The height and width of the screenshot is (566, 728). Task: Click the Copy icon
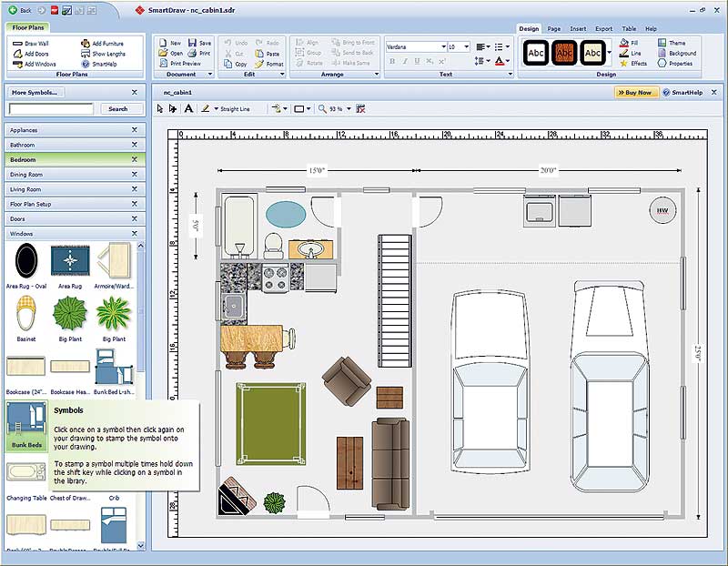[x=228, y=64]
